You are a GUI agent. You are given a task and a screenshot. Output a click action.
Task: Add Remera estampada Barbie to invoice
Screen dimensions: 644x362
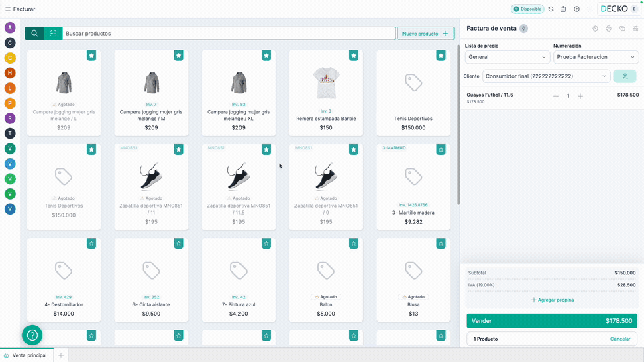point(326,93)
